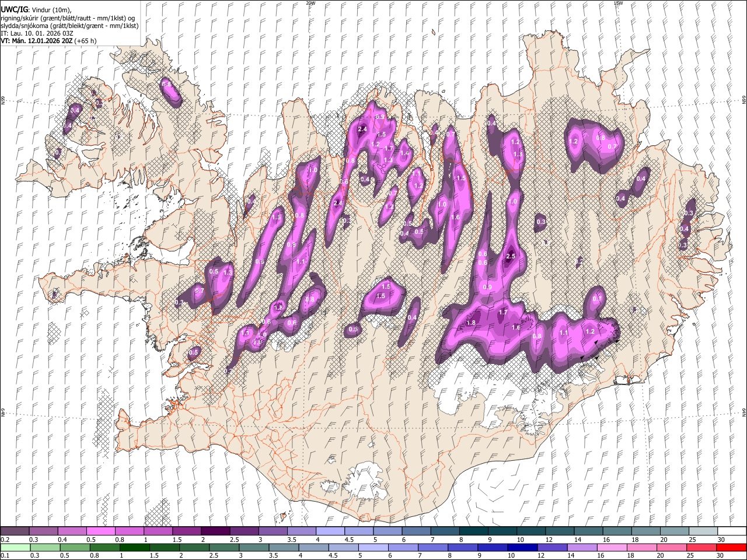Screen dimensions: 747x560
Task: Click the '15W' longitude label
Action: pyautogui.click(x=618, y=3)
